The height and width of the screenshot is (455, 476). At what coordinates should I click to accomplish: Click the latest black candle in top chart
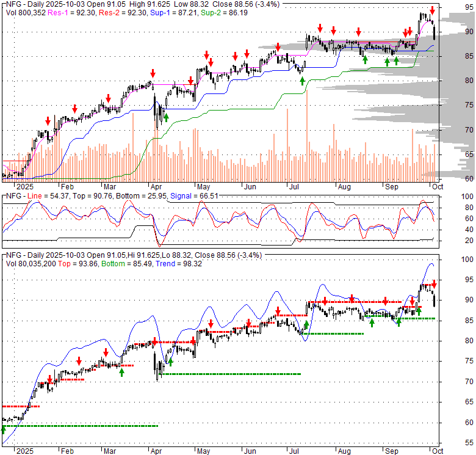tap(435, 33)
